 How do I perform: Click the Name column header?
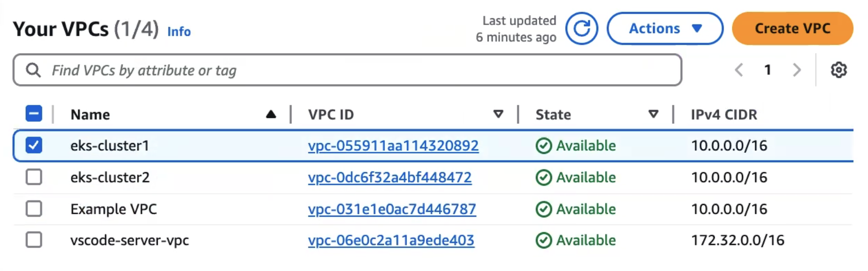(x=90, y=115)
